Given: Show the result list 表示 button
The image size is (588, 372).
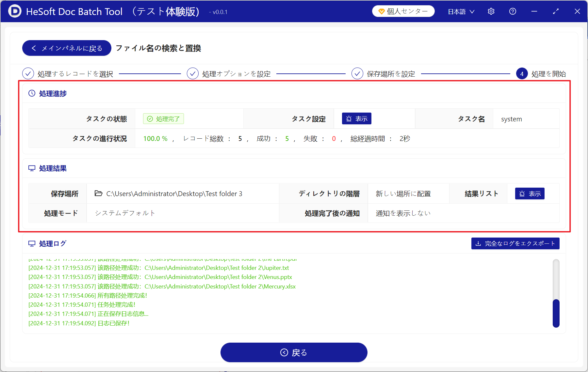Looking at the screenshot, I should click(x=530, y=194).
